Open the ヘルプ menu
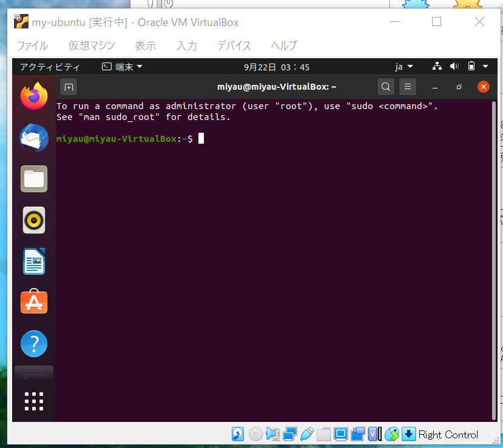503x448 pixels. click(x=284, y=45)
